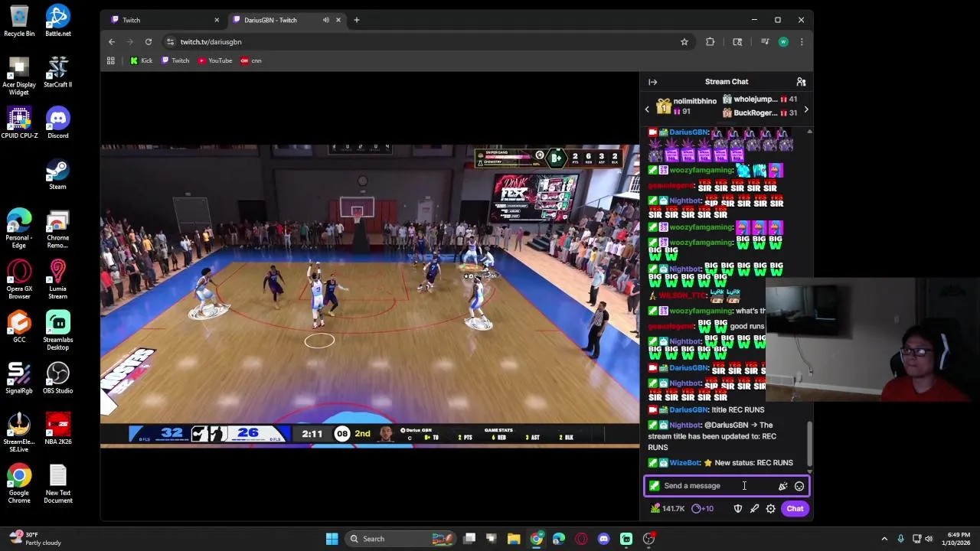Open the Kick bookmark
The image size is (980, 551).
(x=141, y=60)
